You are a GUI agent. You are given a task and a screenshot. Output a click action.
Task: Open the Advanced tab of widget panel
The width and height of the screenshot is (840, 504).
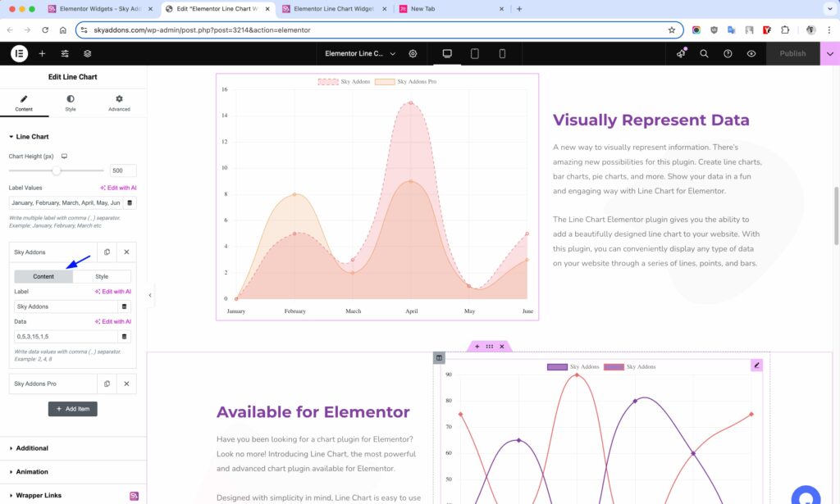point(119,103)
